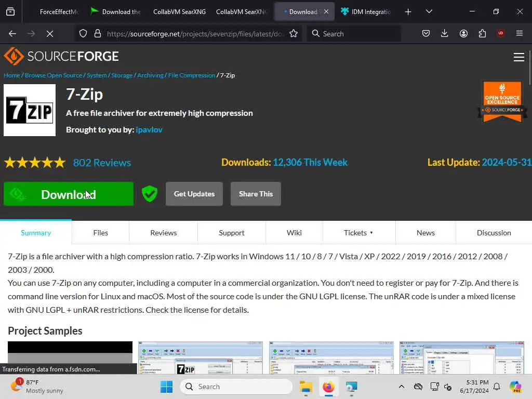
Task: Open the Firefox downloads panel
Action: pos(445,33)
